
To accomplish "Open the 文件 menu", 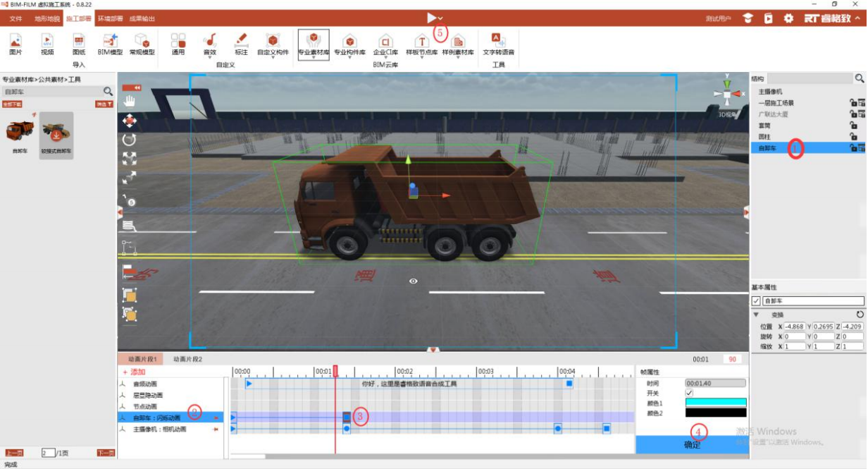I will (15, 18).
